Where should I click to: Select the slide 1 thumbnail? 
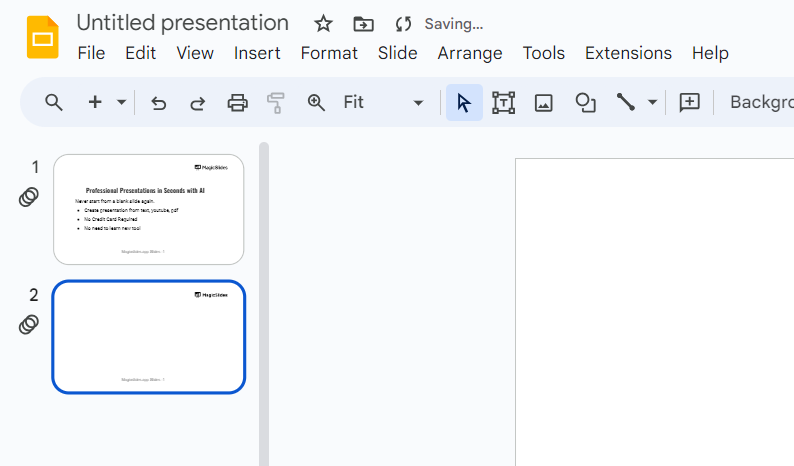(148, 209)
